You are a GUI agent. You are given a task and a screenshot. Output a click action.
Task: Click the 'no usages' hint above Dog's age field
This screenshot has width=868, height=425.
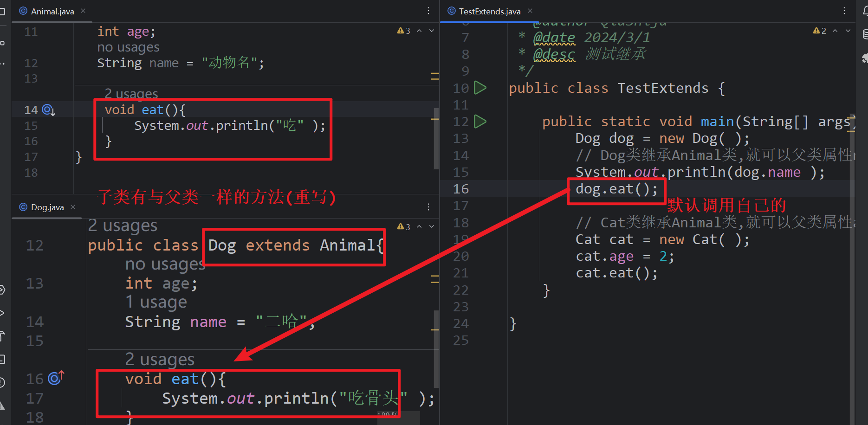point(165,264)
